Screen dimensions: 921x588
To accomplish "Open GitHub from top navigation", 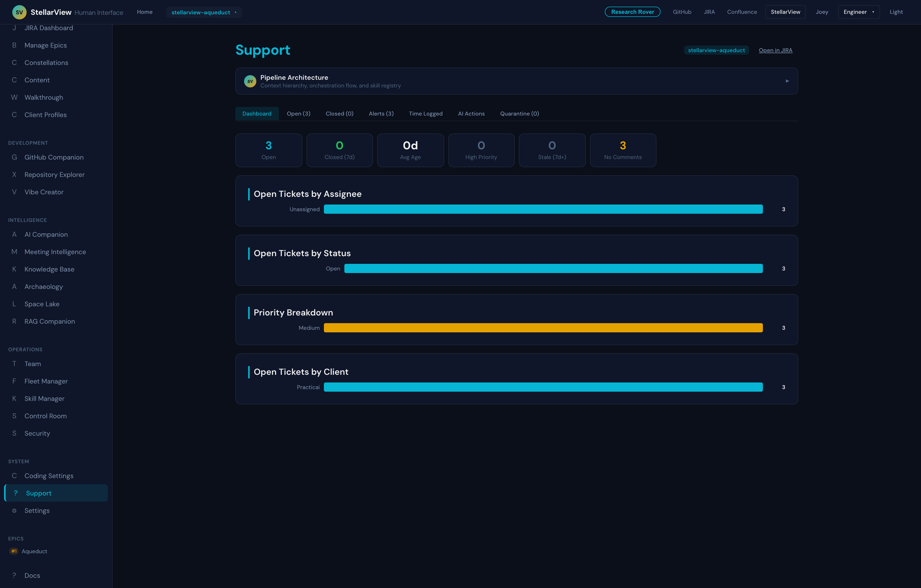I will [682, 12].
